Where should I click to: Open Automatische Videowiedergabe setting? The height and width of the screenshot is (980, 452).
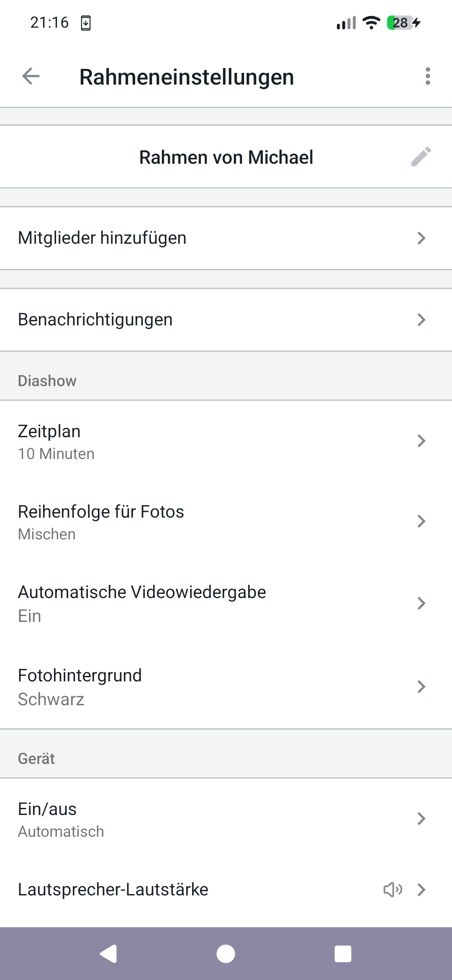pyautogui.click(x=226, y=603)
